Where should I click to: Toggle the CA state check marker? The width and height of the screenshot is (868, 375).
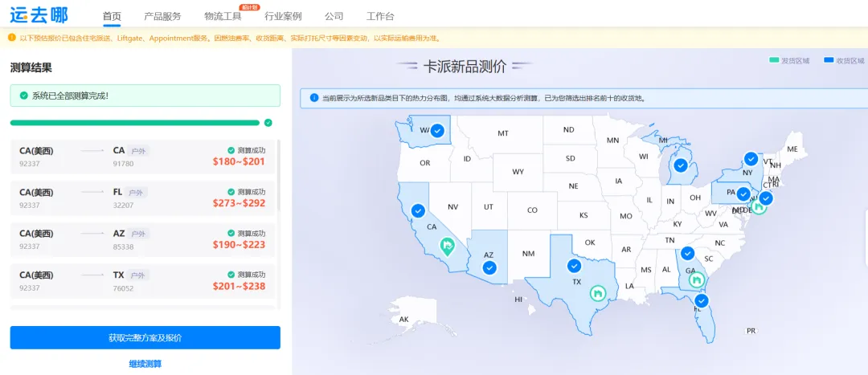pos(418,210)
